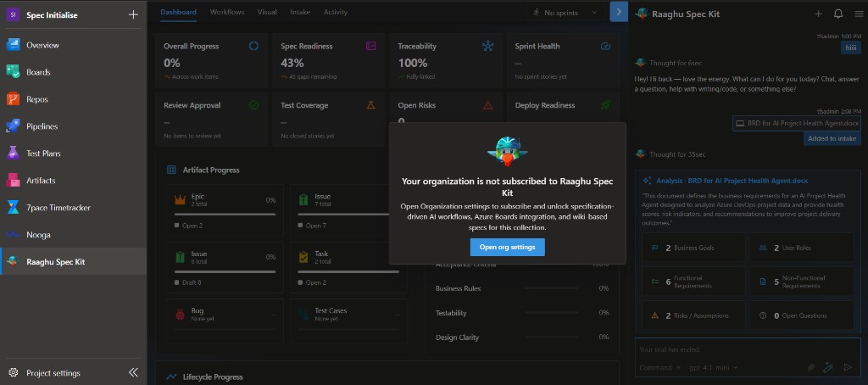Click the attach file paperclip icon
Image resolution: width=868 pixels, height=385 pixels.
pos(810,367)
